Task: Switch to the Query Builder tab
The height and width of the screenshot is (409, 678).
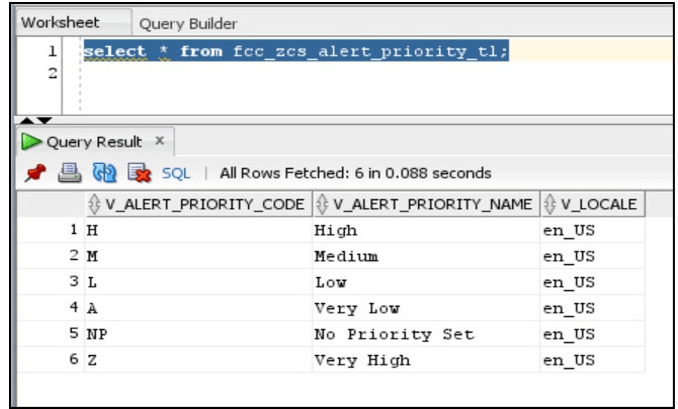Action: (188, 24)
